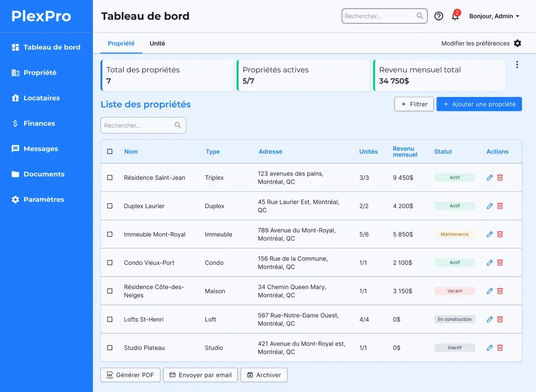Toggle the select-all checkbox in header
Image resolution: width=536 pixels, height=392 pixels.
point(110,151)
